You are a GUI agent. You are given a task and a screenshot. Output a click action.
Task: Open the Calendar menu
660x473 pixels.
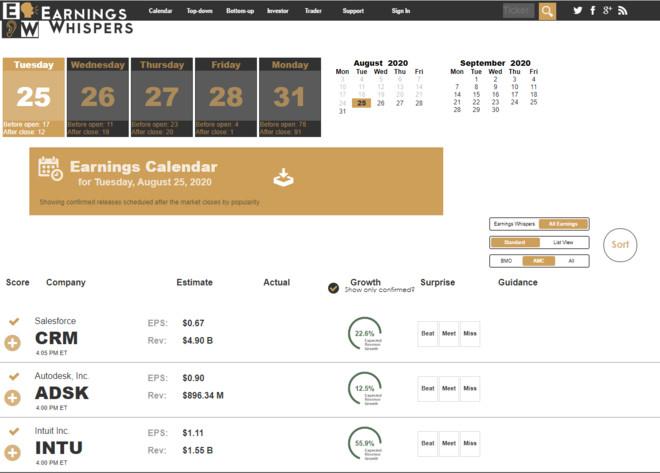point(160,11)
